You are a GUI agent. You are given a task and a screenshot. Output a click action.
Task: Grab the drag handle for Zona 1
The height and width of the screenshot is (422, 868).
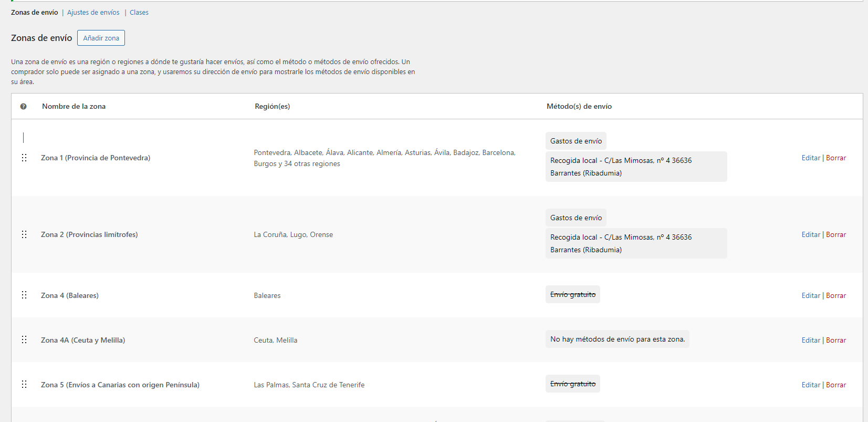pyautogui.click(x=24, y=158)
